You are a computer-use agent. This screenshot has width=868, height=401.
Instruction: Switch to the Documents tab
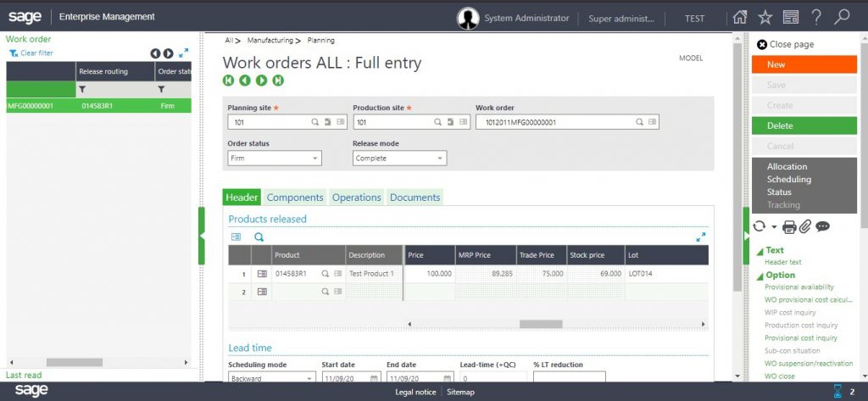[x=415, y=198]
